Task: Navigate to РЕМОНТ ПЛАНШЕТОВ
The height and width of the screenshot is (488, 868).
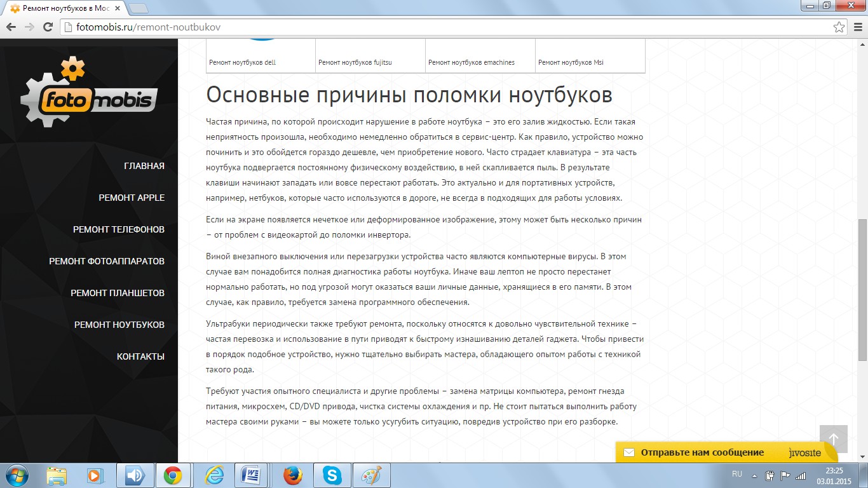Action: click(x=118, y=293)
